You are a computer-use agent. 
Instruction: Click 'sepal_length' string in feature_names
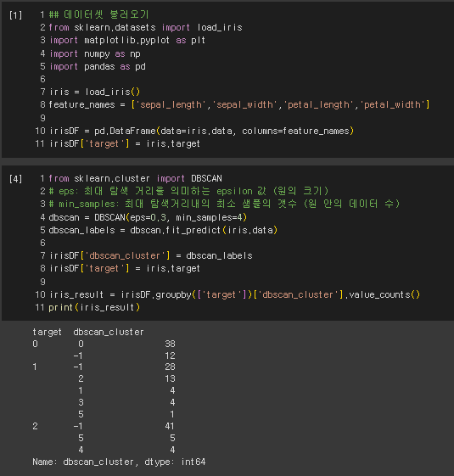tap(171, 104)
